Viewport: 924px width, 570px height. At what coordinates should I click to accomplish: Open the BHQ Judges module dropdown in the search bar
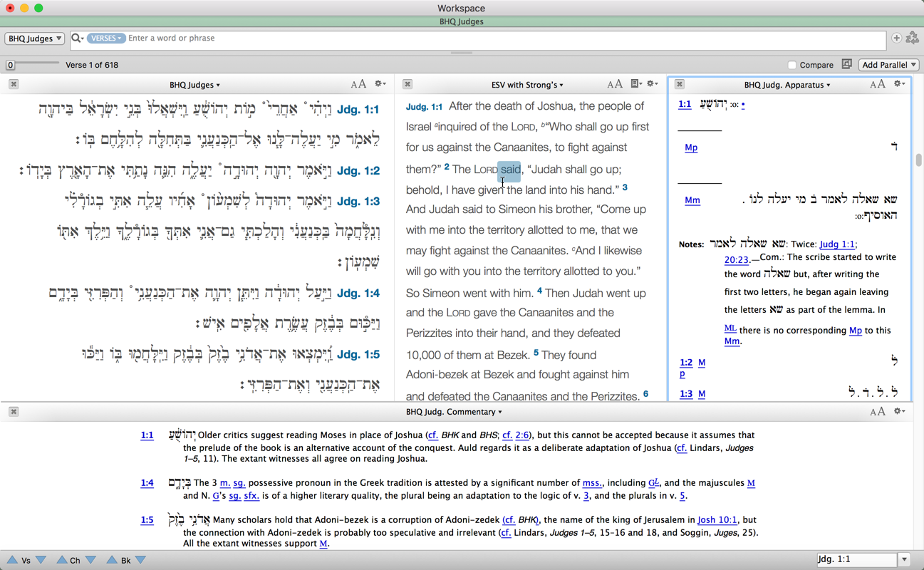point(34,38)
